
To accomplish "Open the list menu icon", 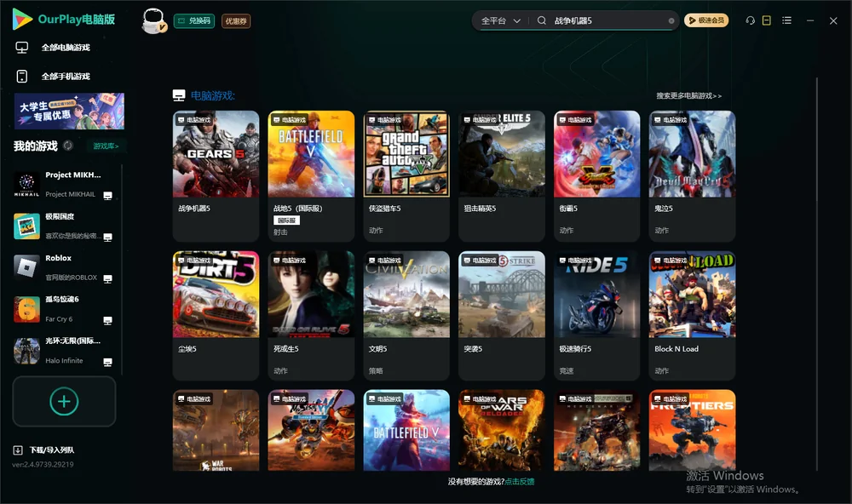I will point(786,20).
